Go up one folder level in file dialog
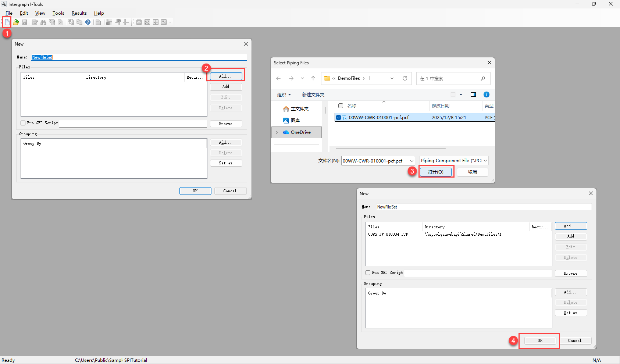The image size is (620, 364). [313, 78]
